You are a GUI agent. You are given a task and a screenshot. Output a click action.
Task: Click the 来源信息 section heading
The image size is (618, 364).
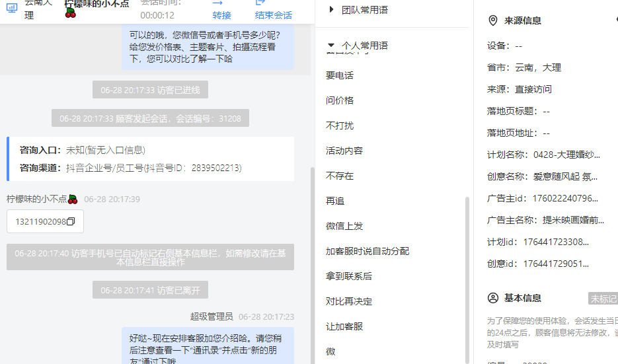pyautogui.click(x=523, y=20)
